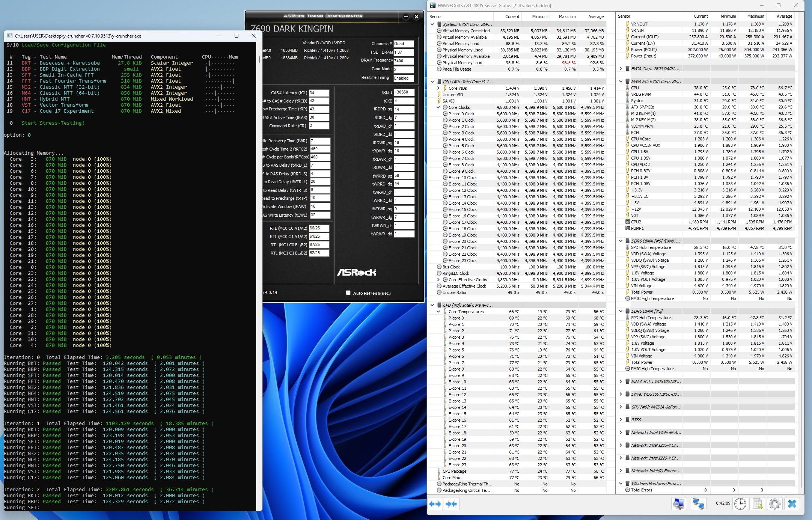Collapse the Core Temperatures group
The height and width of the screenshot is (520, 812).
(438, 312)
